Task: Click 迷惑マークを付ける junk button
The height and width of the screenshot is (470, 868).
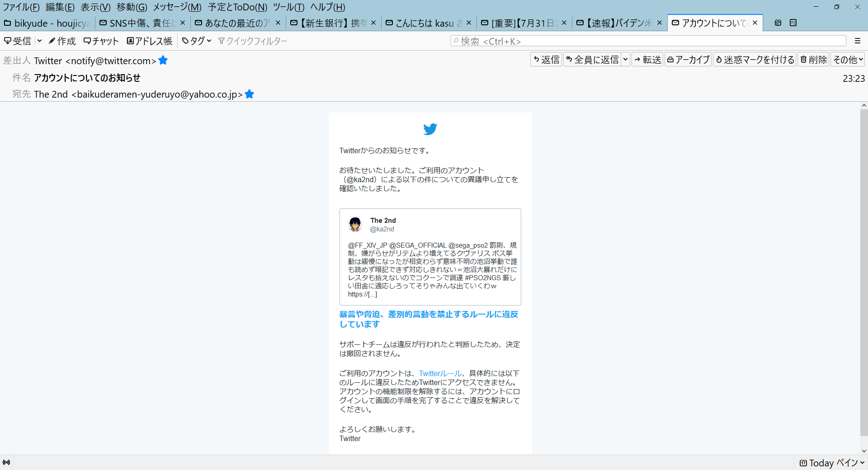Action: 755,60
